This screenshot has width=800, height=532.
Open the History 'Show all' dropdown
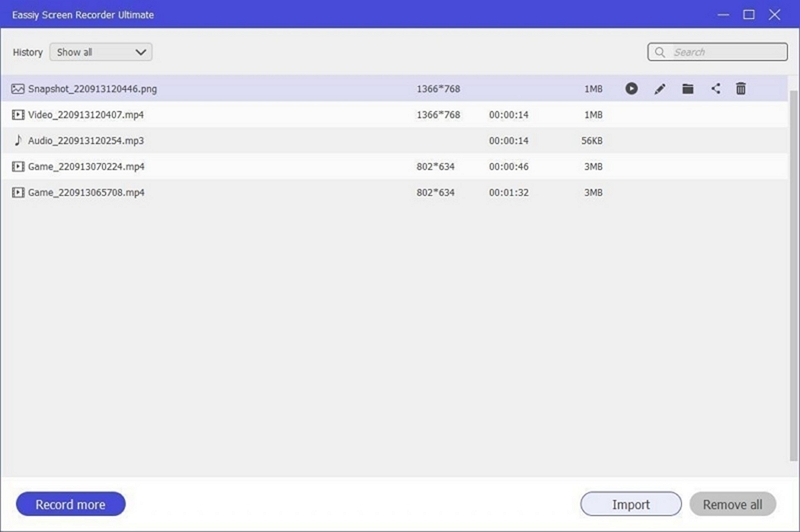pyautogui.click(x=101, y=52)
